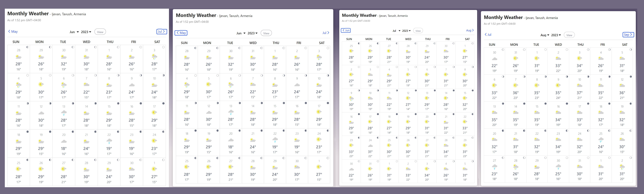
Task: Go back to Jul in August calendar
Action: pyautogui.click(x=488, y=35)
